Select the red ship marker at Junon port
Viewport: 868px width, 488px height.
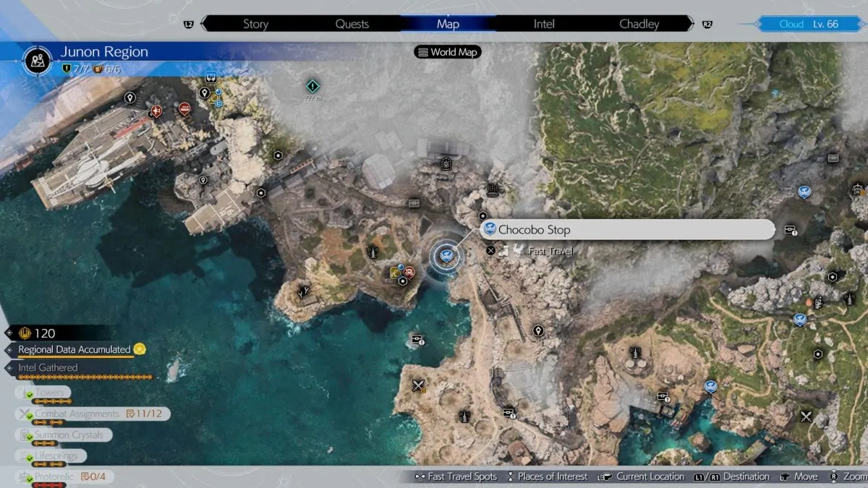(x=184, y=108)
